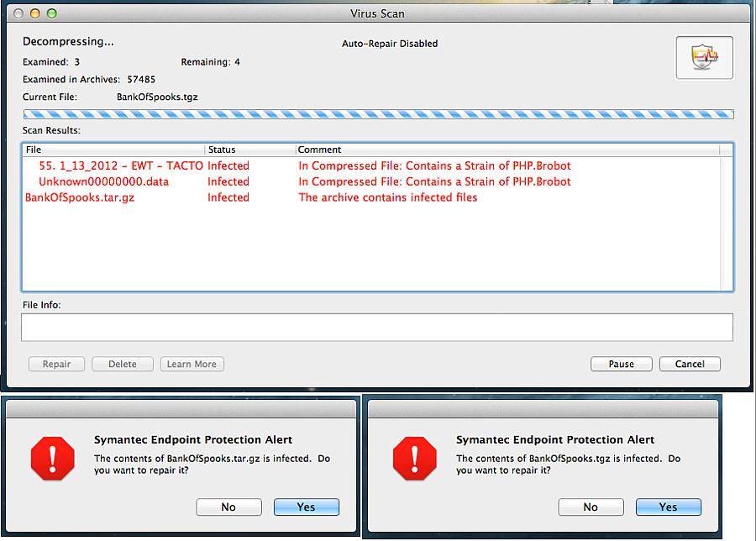The width and height of the screenshot is (756, 541).
Task: Select the BankOfSpooks.tar.gz result row
Action: (371, 197)
